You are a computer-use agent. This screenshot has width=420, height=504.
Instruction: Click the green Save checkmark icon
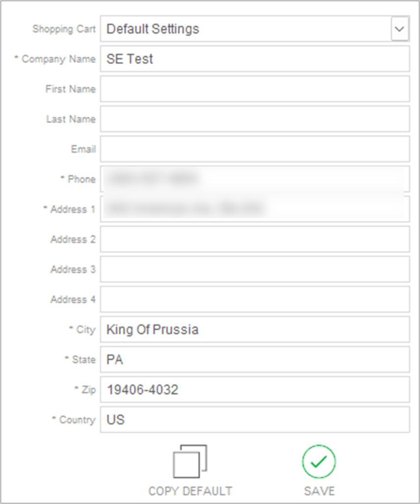pyautogui.click(x=318, y=461)
